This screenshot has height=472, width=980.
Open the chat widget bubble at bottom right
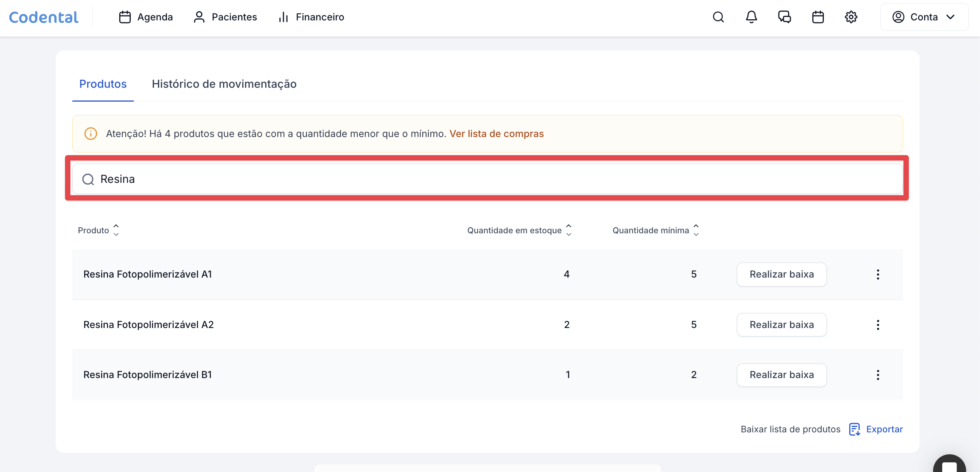click(x=949, y=465)
